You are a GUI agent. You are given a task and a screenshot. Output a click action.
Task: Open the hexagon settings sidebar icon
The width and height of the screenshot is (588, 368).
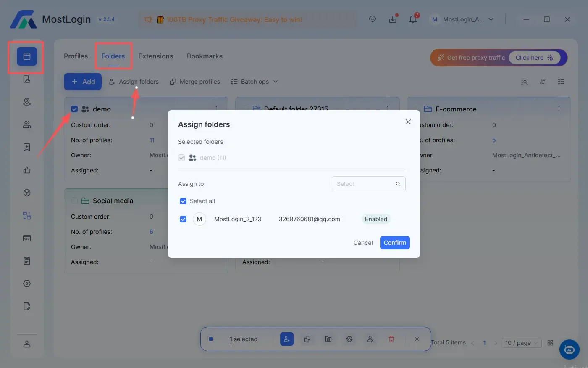(27, 283)
